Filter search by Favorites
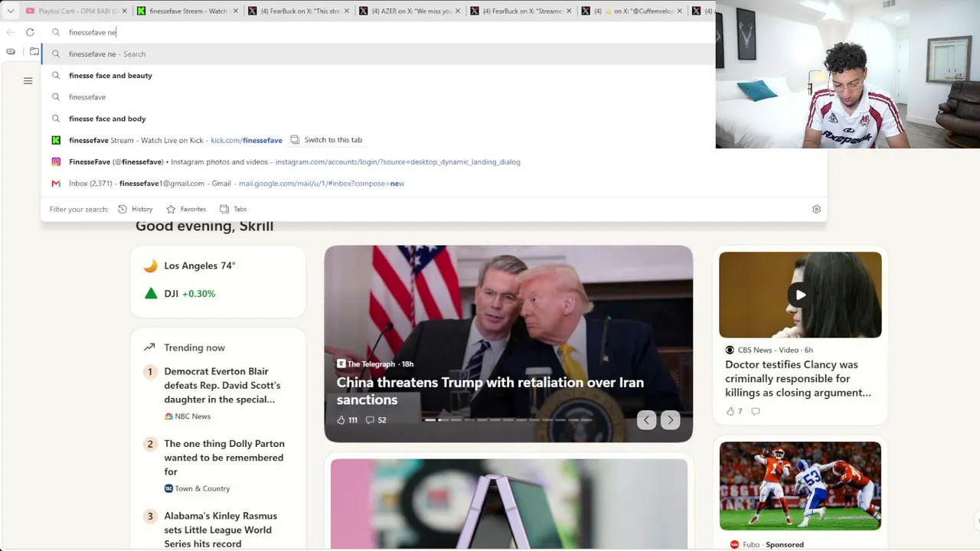 coord(186,209)
